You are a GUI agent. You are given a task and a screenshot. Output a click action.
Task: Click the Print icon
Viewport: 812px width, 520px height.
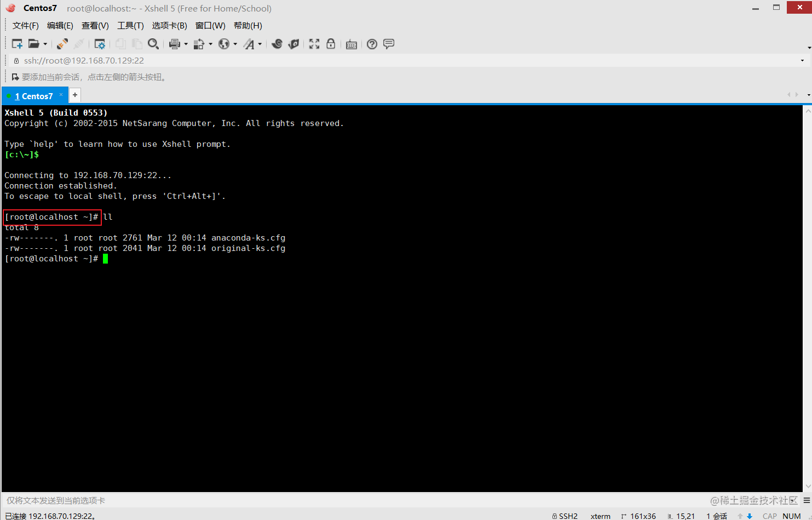click(x=175, y=44)
